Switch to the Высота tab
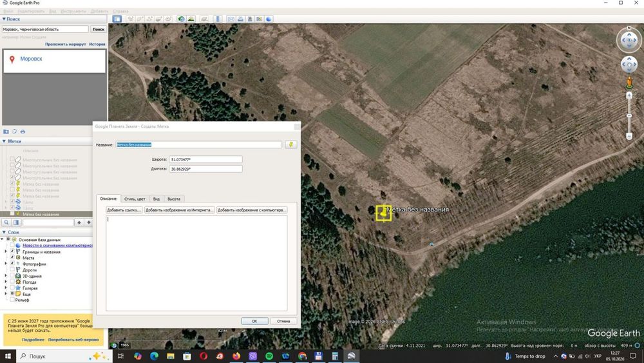 (174, 199)
